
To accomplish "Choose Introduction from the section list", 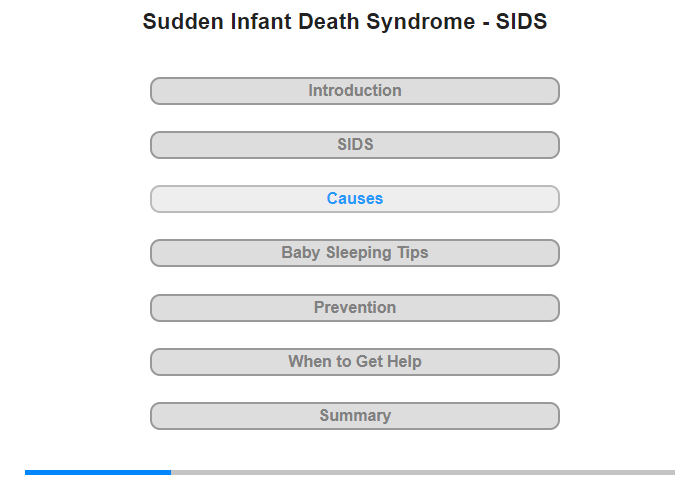I will [x=354, y=91].
